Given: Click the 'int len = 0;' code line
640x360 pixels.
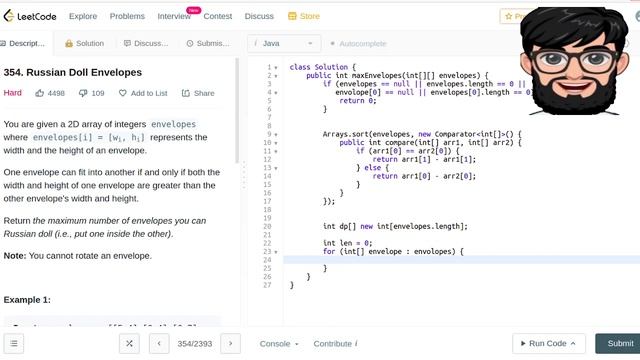Looking at the screenshot, I should (347, 243).
